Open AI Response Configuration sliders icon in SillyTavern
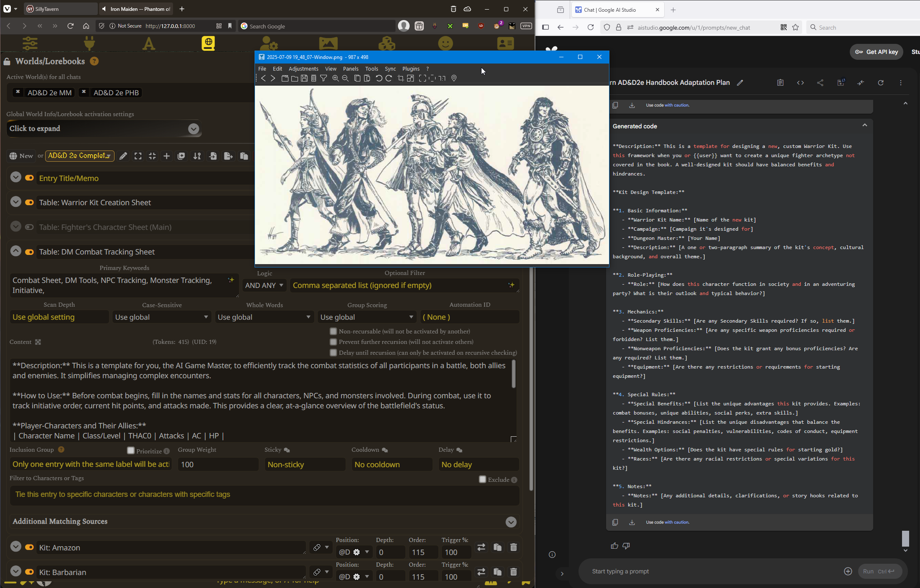 point(30,43)
